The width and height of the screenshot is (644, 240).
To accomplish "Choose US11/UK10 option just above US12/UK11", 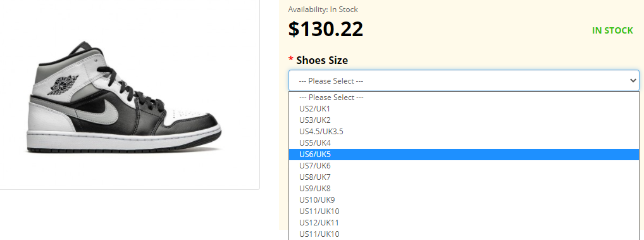I will [x=464, y=212].
